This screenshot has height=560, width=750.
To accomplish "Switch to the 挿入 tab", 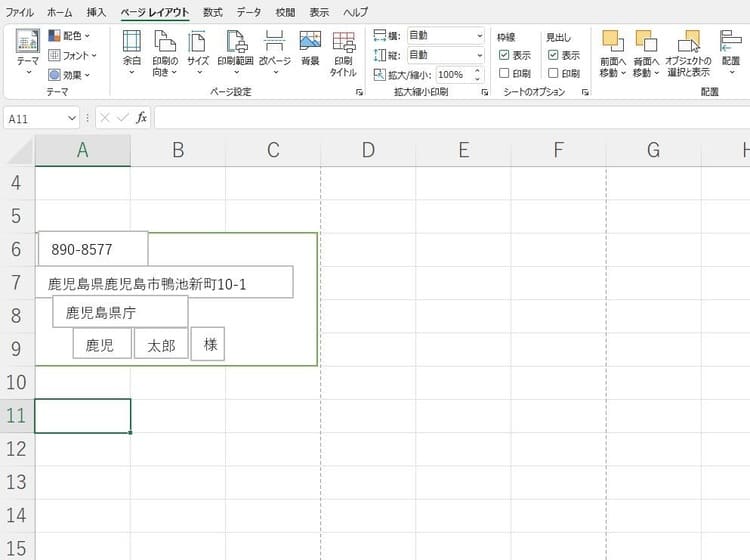I will click(96, 12).
